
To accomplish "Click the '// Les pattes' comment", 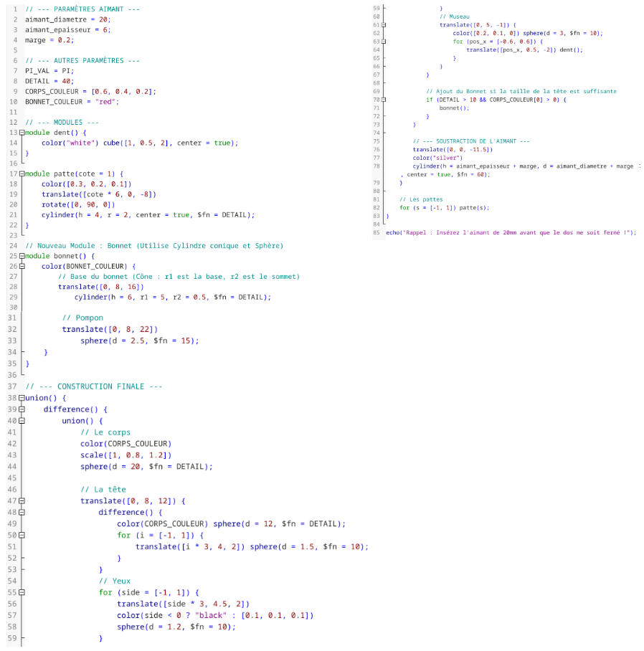I will [422, 199].
